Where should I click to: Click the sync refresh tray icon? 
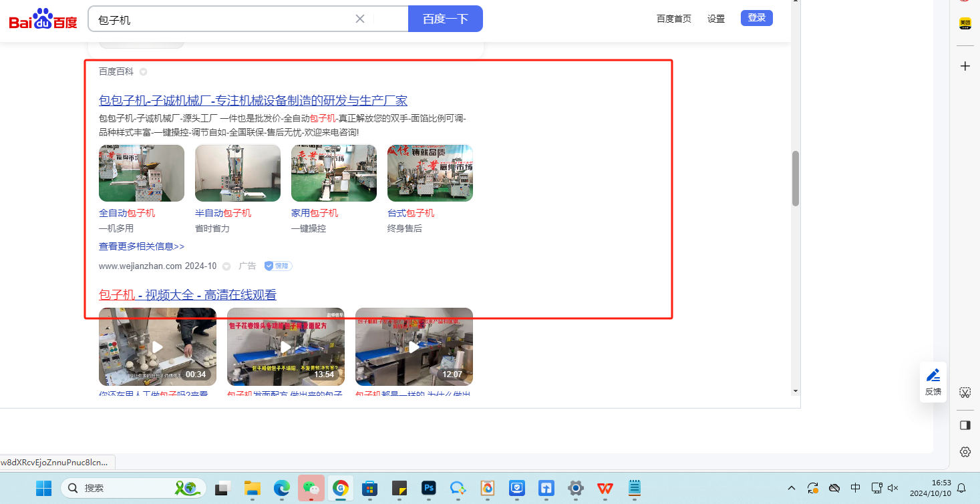coord(813,488)
